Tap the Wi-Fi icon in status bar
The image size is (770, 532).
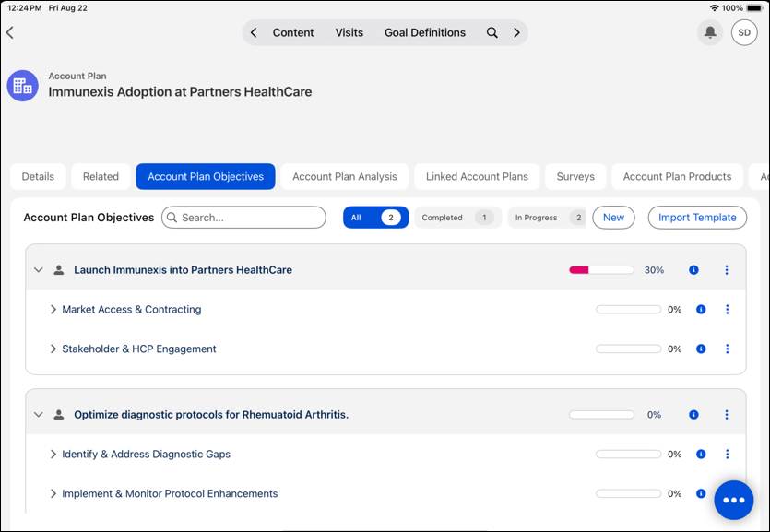tap(715, 8)
